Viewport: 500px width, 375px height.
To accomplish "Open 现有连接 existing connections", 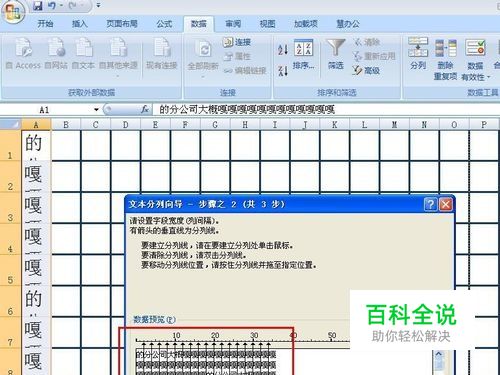I will click(x=162, y=53).
